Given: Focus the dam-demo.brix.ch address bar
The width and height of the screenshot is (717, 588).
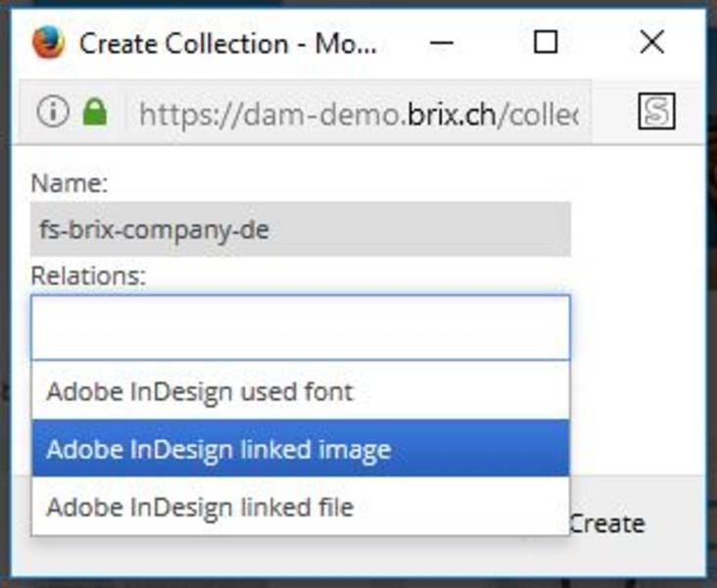Looking at the screenshot, I should coord(358,113).
